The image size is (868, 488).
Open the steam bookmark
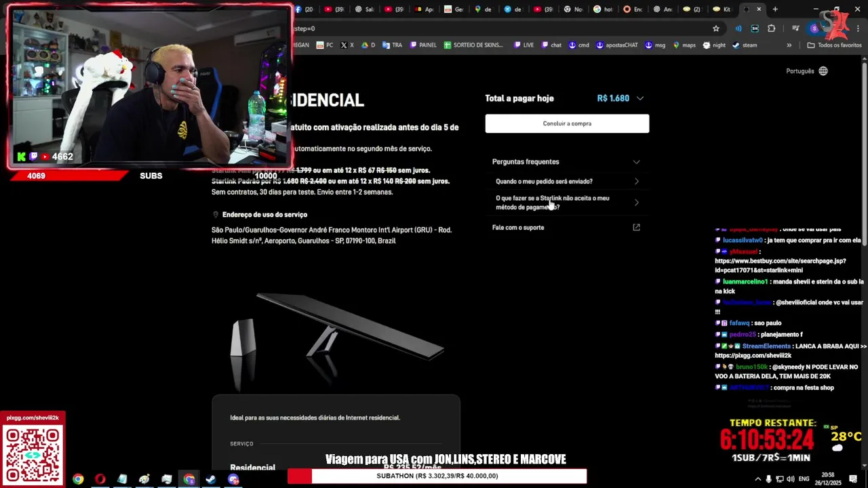745,45
